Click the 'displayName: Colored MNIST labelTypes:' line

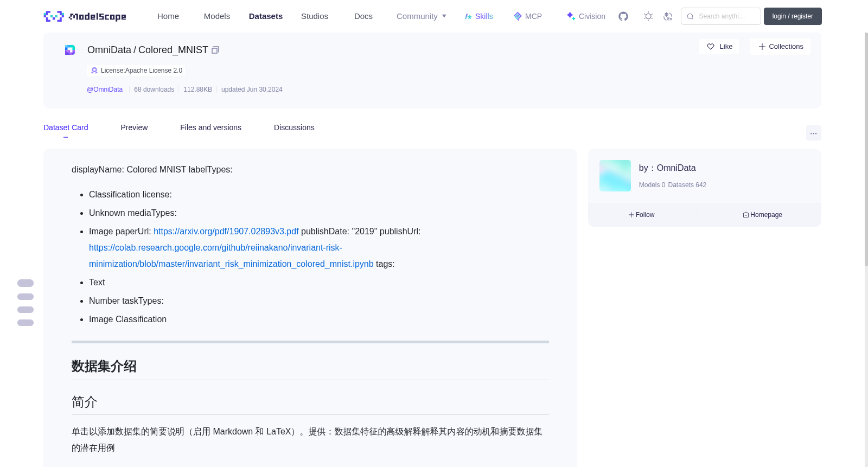(152, 170)
